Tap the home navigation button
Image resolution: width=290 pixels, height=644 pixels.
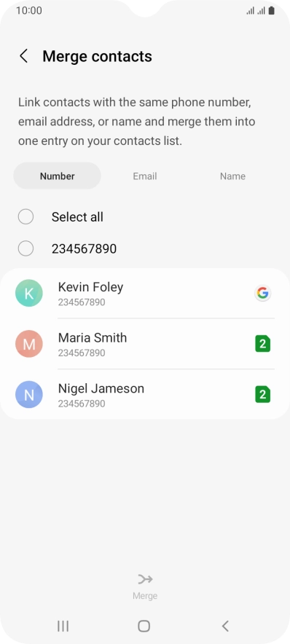144,626
